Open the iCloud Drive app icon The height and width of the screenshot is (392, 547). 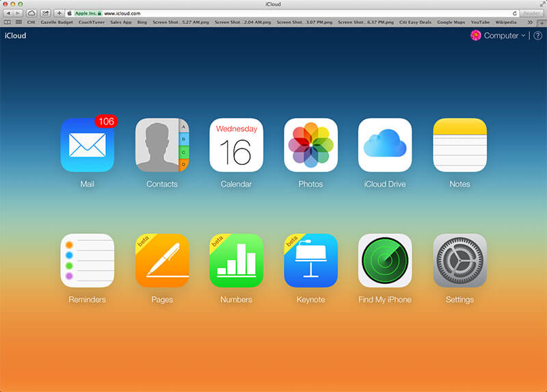click(x=385, y=145)
